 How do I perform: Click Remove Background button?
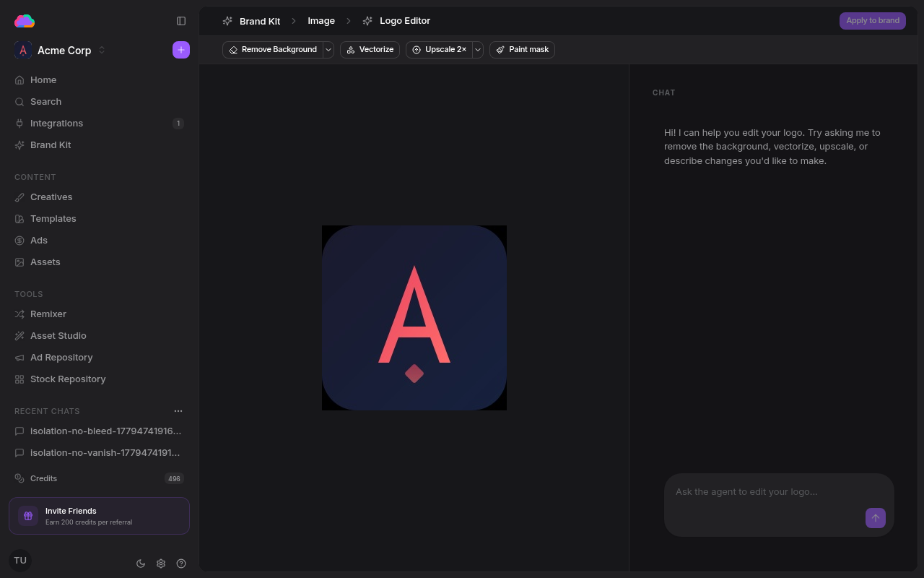[272, 50]
